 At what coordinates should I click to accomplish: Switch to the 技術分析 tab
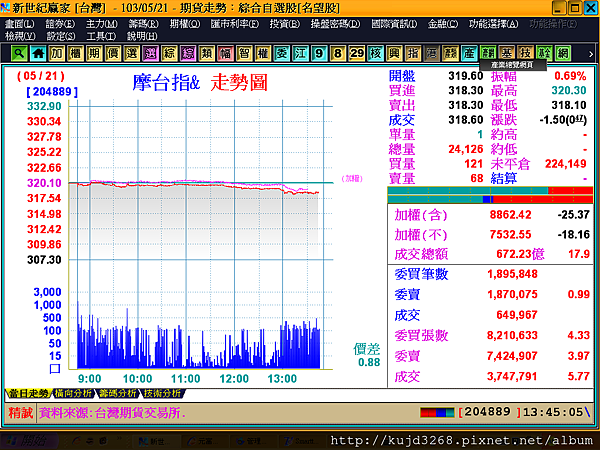163,393
